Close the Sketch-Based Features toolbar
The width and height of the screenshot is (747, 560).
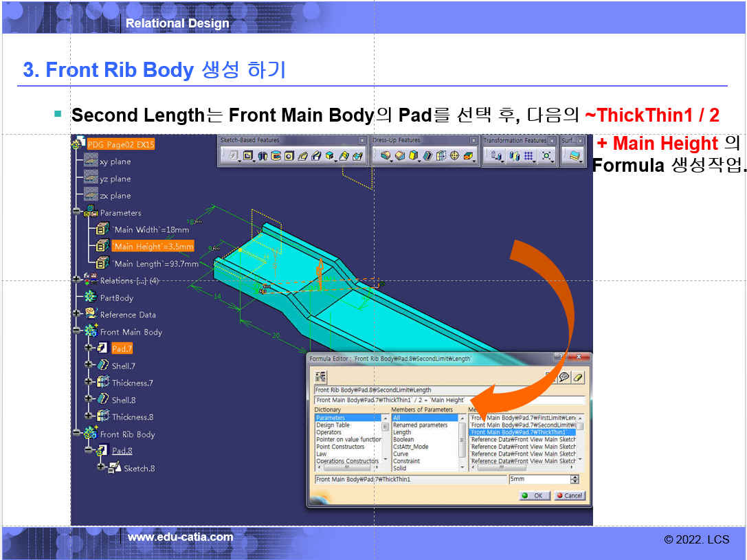click(x=362, y=140)
